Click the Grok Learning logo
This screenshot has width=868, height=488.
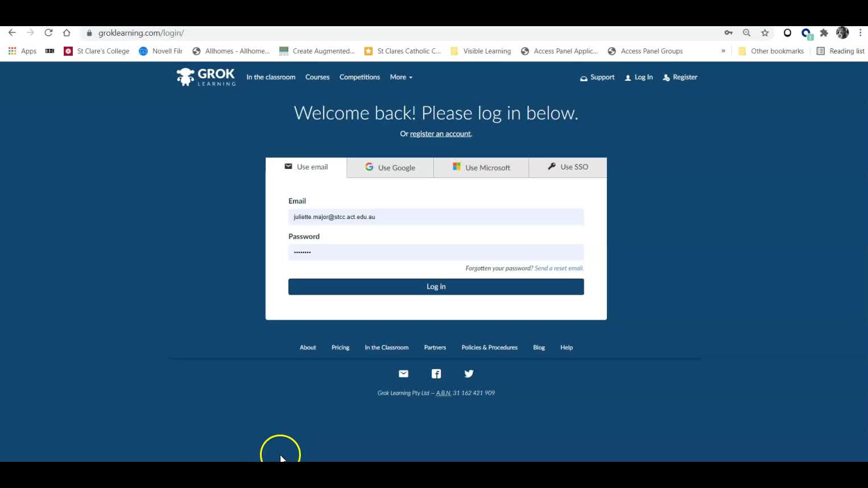(x=205, y=77)
